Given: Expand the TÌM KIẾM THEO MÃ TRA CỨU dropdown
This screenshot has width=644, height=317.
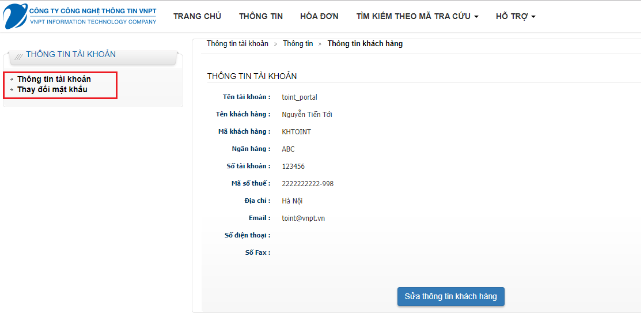Looking at the screenshot, I should (417, 16).
